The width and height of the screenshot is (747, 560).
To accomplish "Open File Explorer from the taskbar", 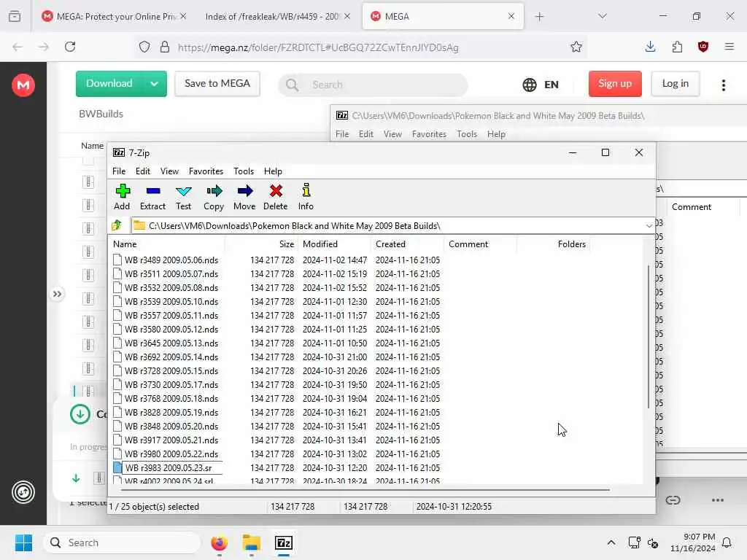I will (251, 542).
